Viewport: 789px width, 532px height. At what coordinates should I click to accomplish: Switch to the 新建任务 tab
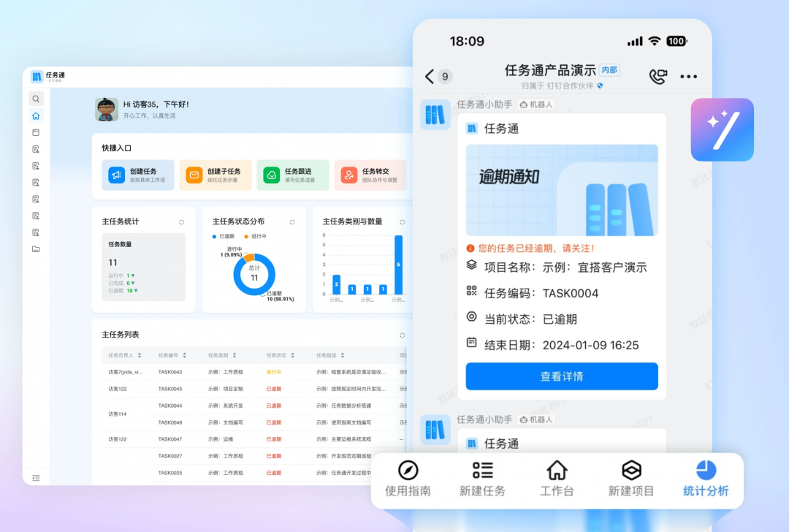click(483, 479)
